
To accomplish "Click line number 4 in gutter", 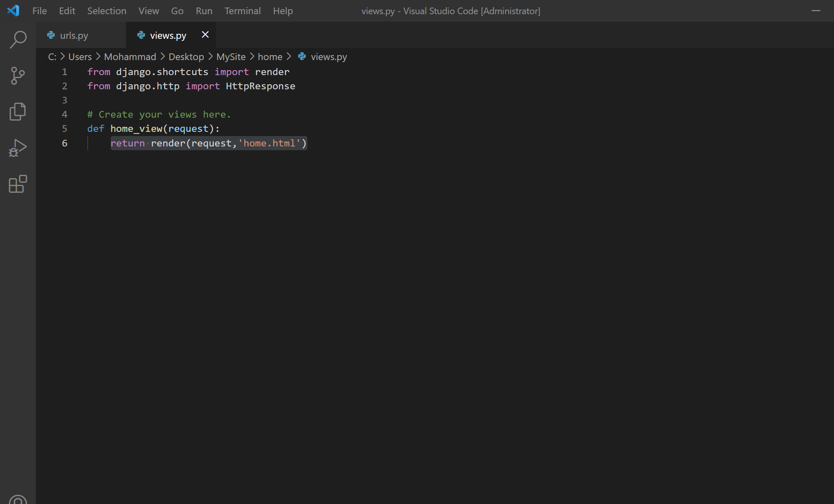I will click(x=65, y=114).
